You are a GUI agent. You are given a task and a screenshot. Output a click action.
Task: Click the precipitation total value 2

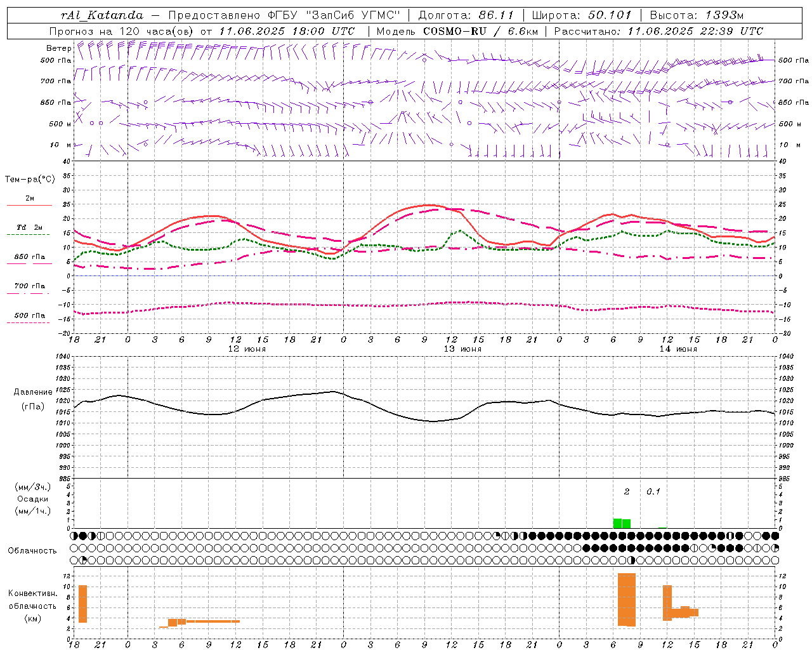627,492
